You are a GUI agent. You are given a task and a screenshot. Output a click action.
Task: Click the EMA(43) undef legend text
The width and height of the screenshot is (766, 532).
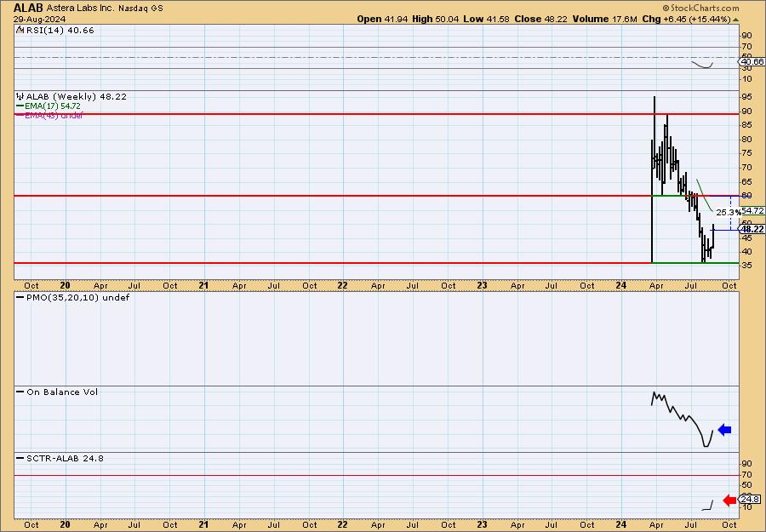54,115
